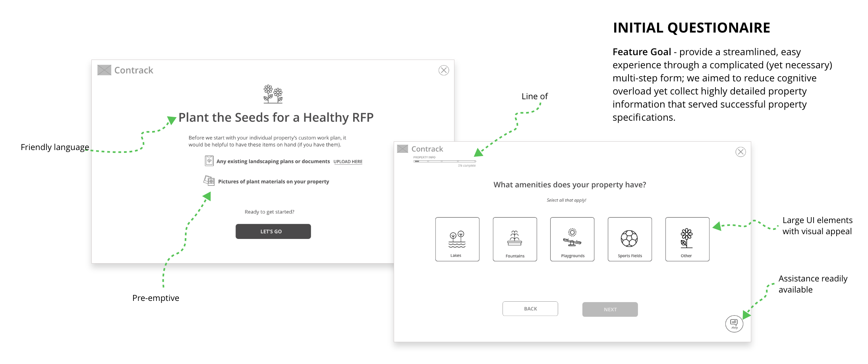Screen dimensions: 868x364
Task: Click the Property Info progress bar
Action: coord(445,161)
